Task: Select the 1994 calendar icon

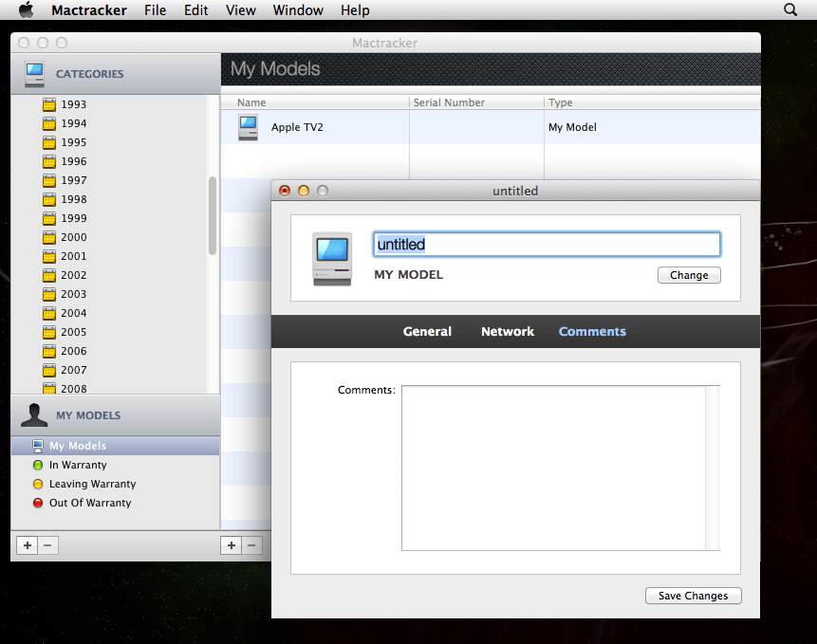Action: [49, 123]
